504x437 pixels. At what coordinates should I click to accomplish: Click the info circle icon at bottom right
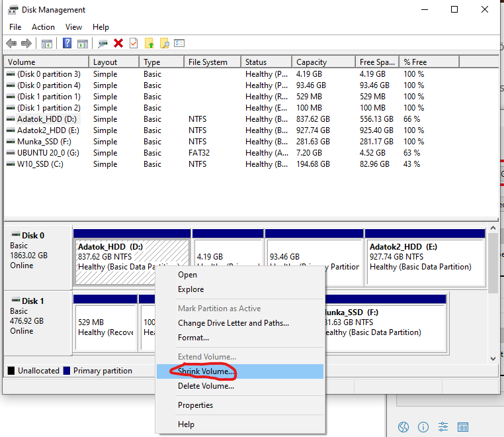(x=423, y=427)
